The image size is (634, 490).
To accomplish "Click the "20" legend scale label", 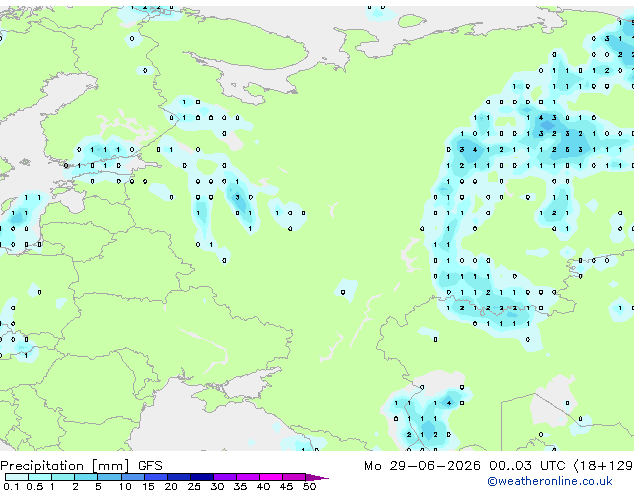I will [171, 486].
